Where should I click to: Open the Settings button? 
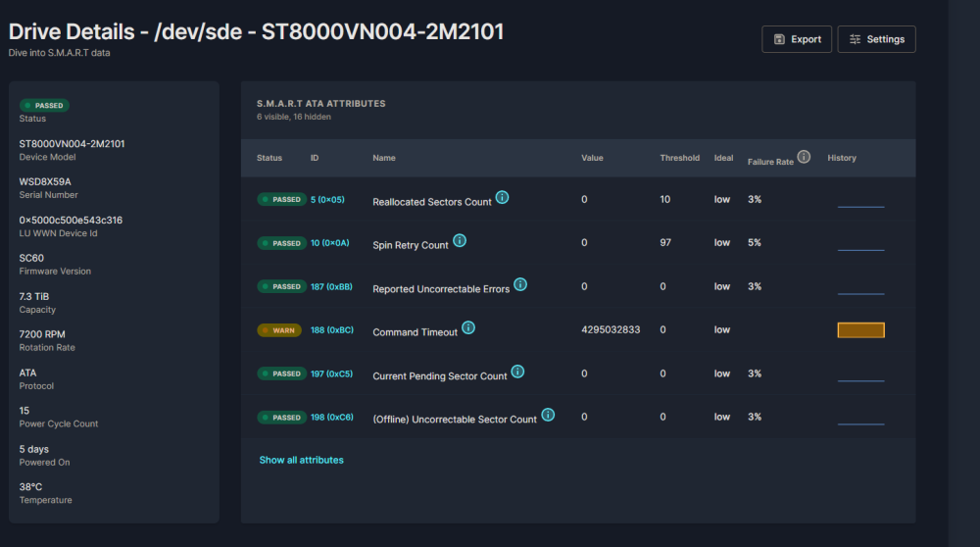point(876,39)
